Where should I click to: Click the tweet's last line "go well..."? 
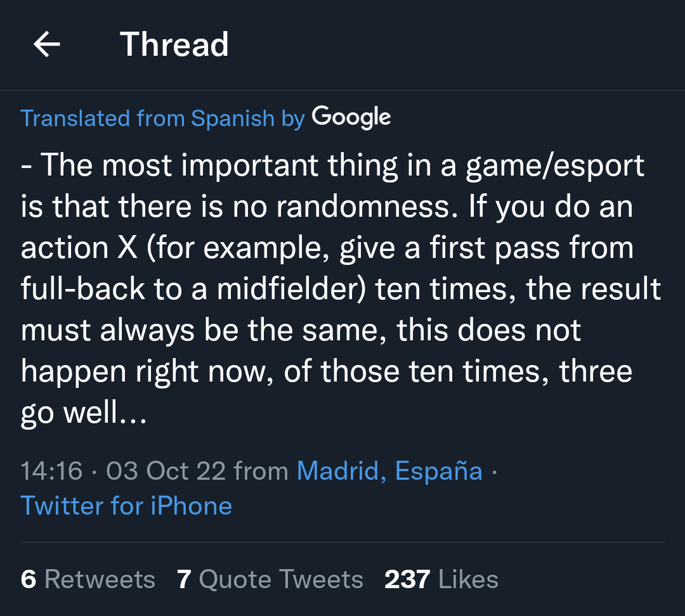[84, 413]
